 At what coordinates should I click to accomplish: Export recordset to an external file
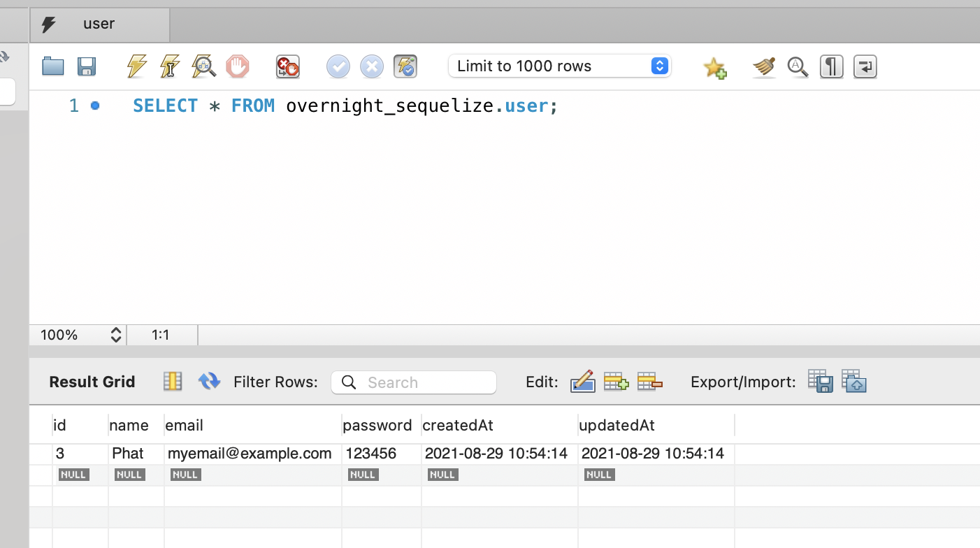click(x=820, y=382)
